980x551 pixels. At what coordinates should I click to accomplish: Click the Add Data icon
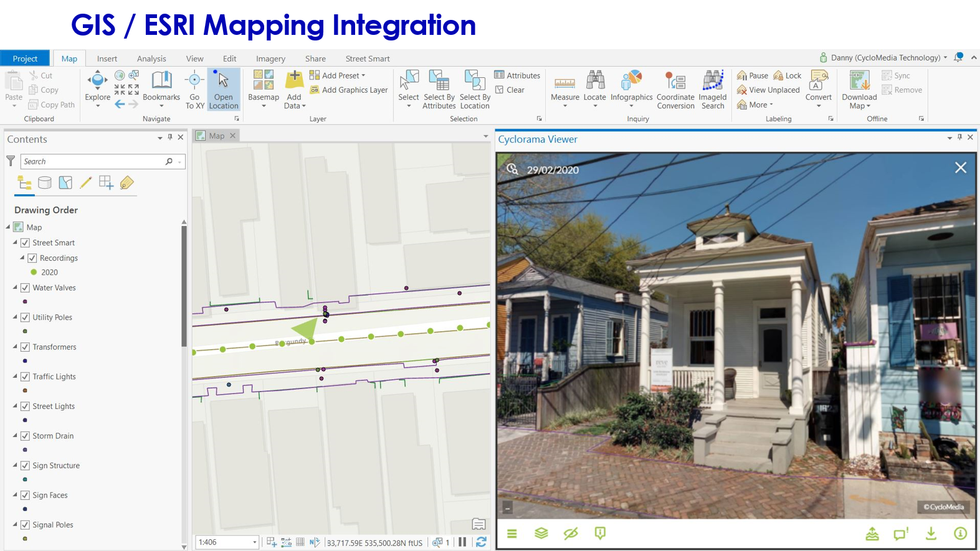[294, 80]
